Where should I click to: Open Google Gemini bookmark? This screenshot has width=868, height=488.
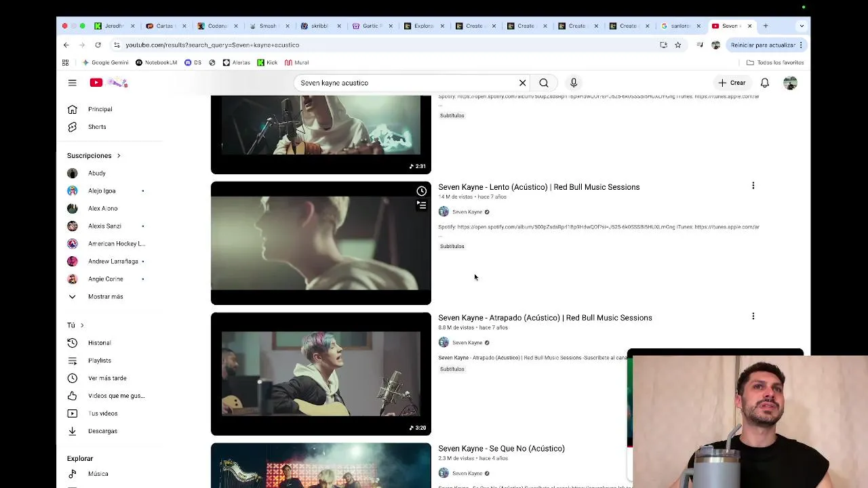tap(105, 62)
